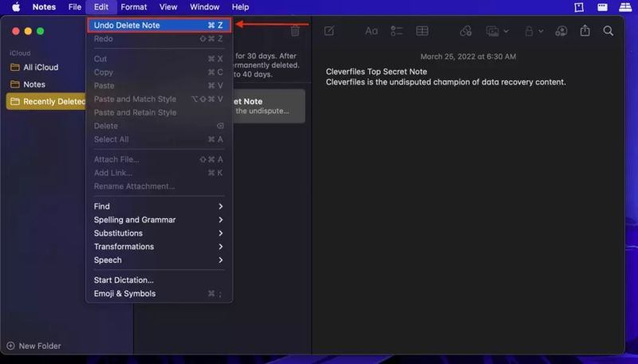This screenshot has width=638, height=364.
Task: Insert a table
Action: [422, 31]
